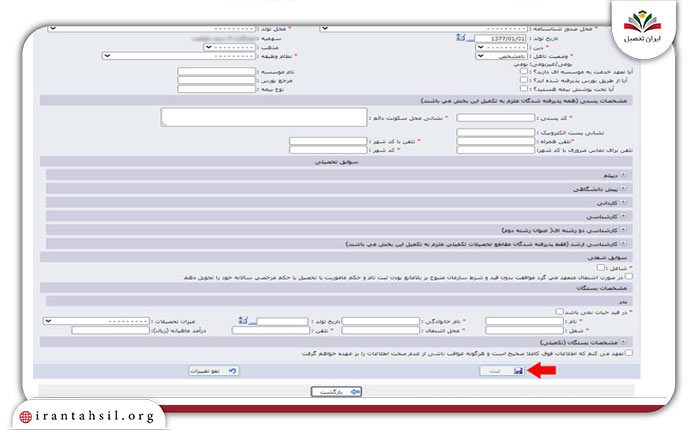Click the father's birth date calendar icon

click(243, 320)
